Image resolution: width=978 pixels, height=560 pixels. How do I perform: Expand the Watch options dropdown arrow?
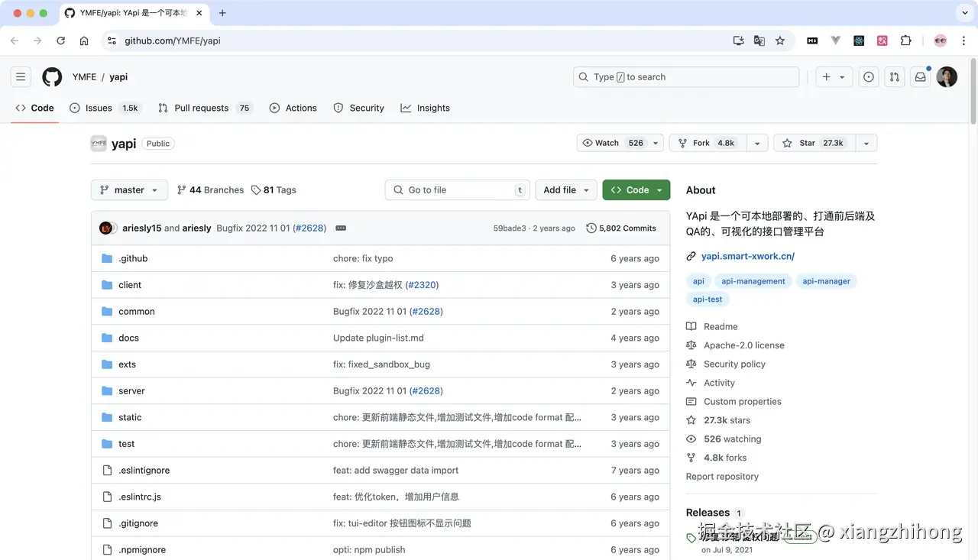tap(656, 143)
